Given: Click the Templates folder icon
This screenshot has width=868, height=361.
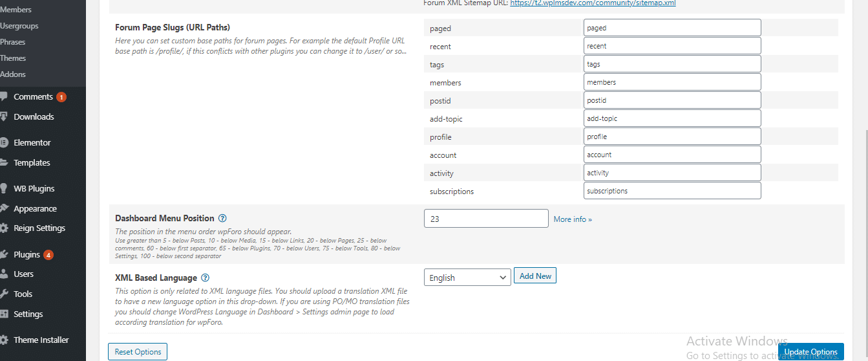Looking at the screenshot, I should point(4,162).
